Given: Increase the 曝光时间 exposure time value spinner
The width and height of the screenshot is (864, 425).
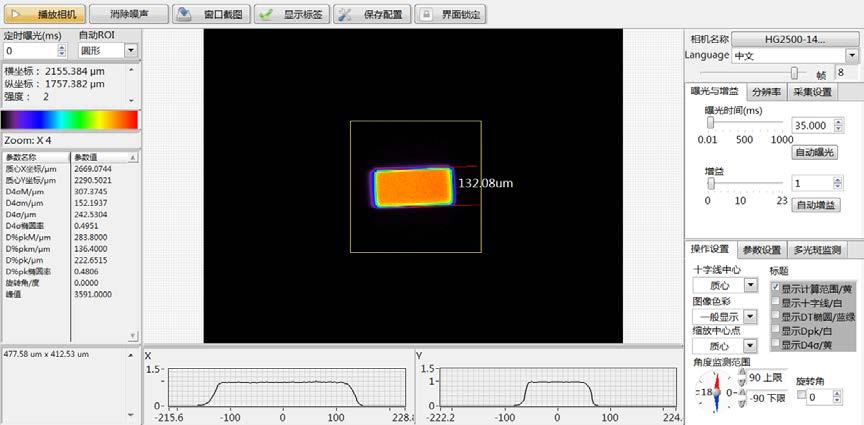Looking at the screenshot, I should (835, 121).
